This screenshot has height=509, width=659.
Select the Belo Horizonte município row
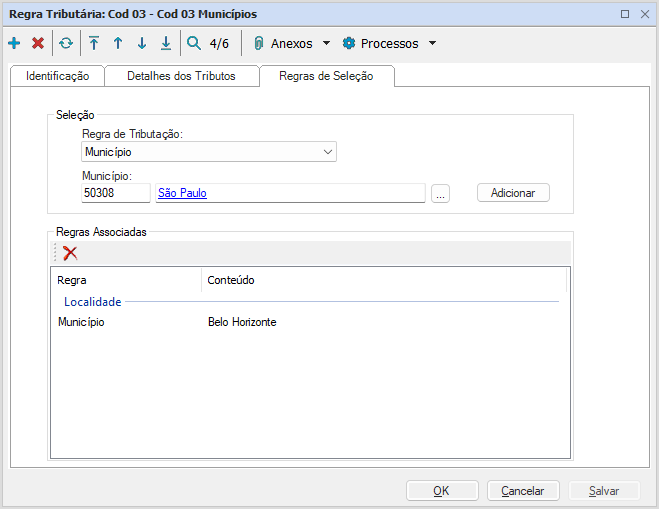(x=242, y=322)
